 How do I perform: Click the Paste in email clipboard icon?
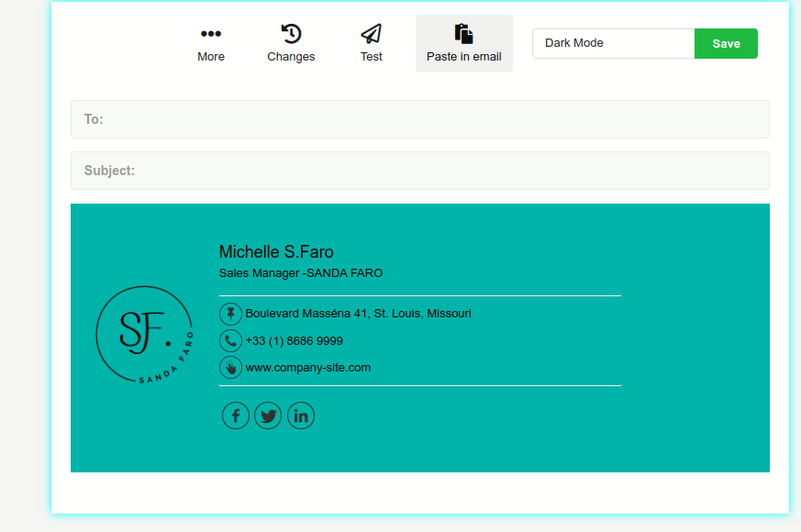point(463,31)
